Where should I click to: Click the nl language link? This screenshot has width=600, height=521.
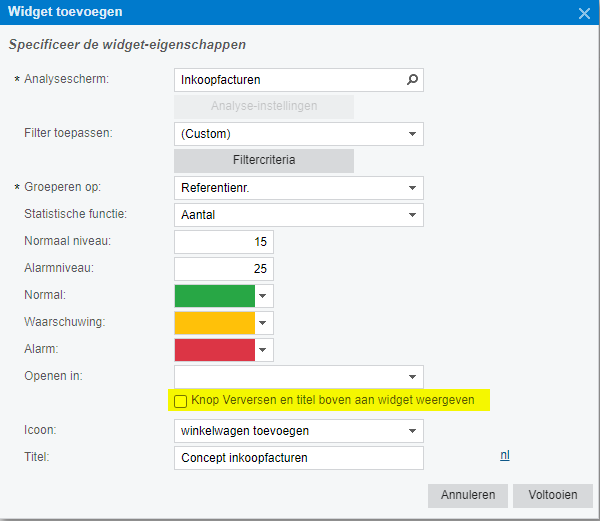(505, 455)
